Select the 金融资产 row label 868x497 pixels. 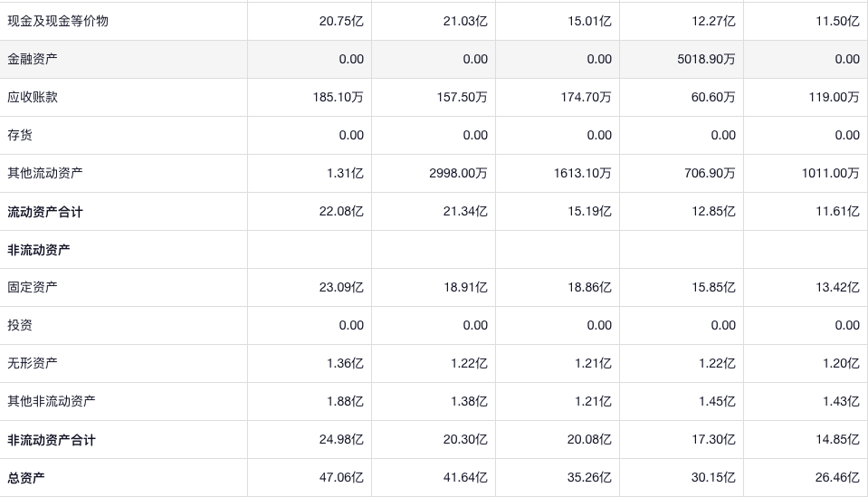click(x=33, y=59)
